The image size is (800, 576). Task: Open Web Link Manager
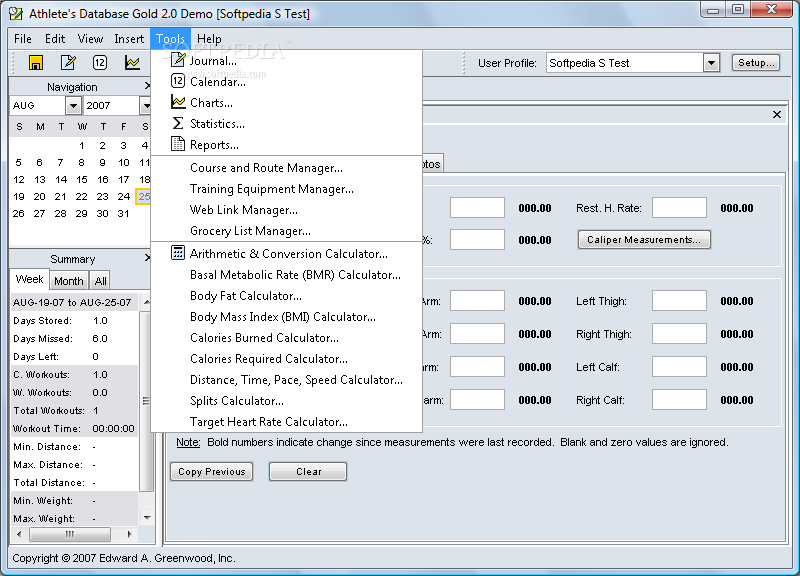[287, 210]
